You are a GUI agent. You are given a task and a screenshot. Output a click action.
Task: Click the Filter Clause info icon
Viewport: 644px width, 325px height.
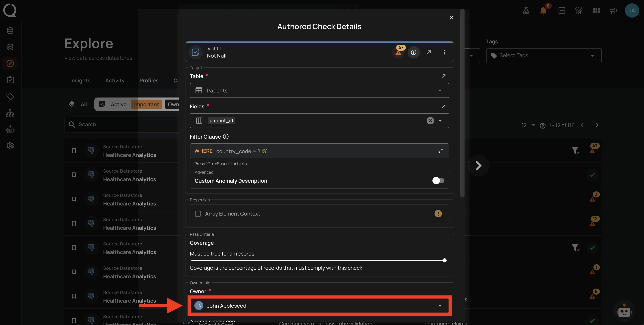[x=226, y=137]
